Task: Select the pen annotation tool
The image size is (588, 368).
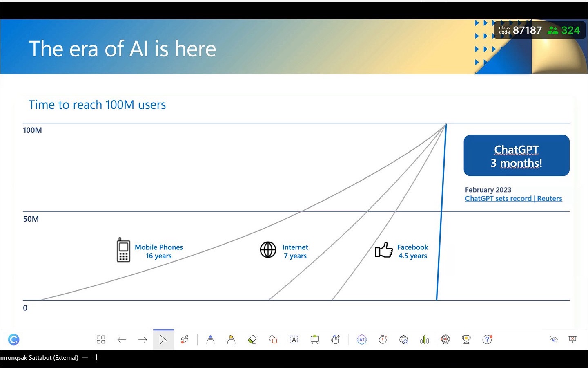Action: [x=210, y=339]
